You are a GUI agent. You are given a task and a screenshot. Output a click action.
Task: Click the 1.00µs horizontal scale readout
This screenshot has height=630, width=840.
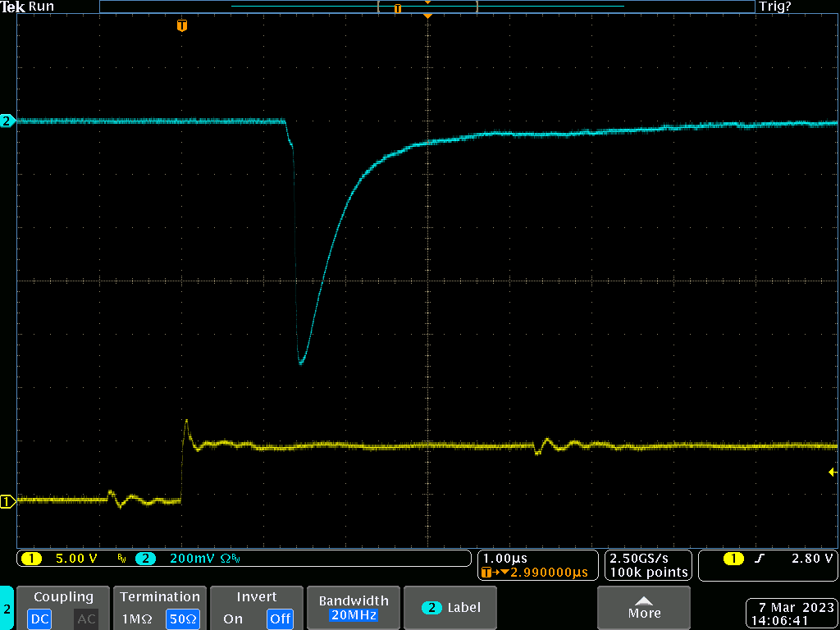(x=506, y=558)
